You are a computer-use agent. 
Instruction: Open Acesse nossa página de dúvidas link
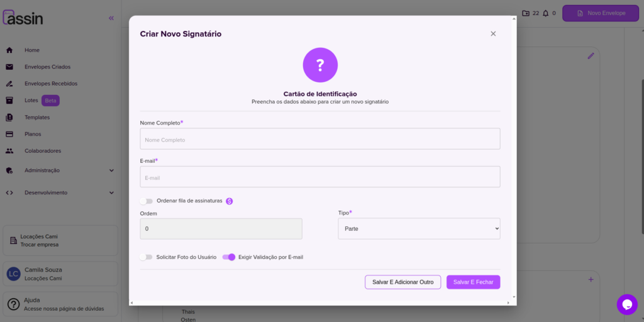click(x=64, y=309)
